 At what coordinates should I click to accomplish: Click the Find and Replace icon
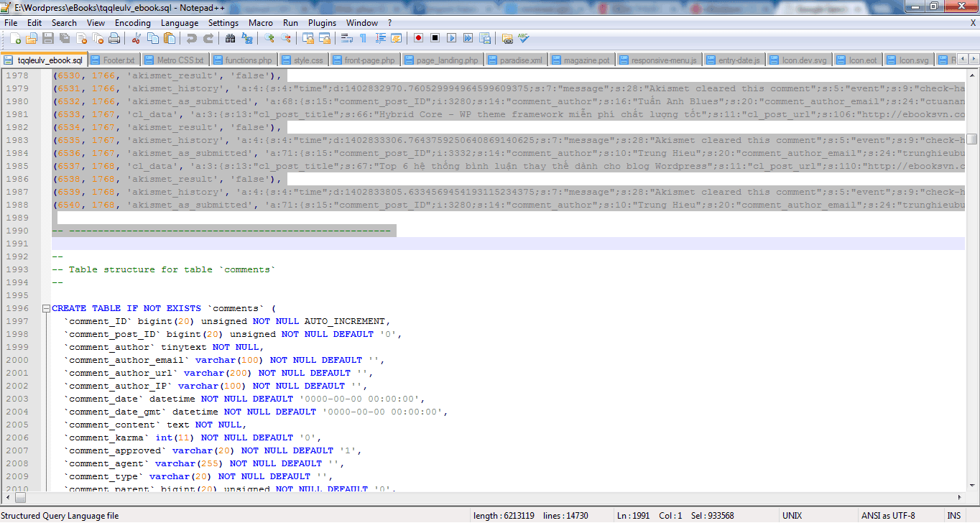point(247,38)
